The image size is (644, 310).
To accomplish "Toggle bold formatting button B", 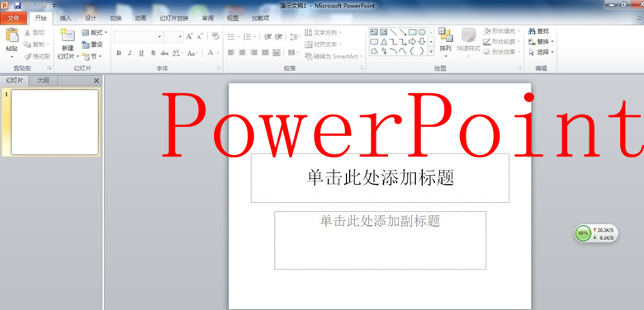I will point(119,53).
